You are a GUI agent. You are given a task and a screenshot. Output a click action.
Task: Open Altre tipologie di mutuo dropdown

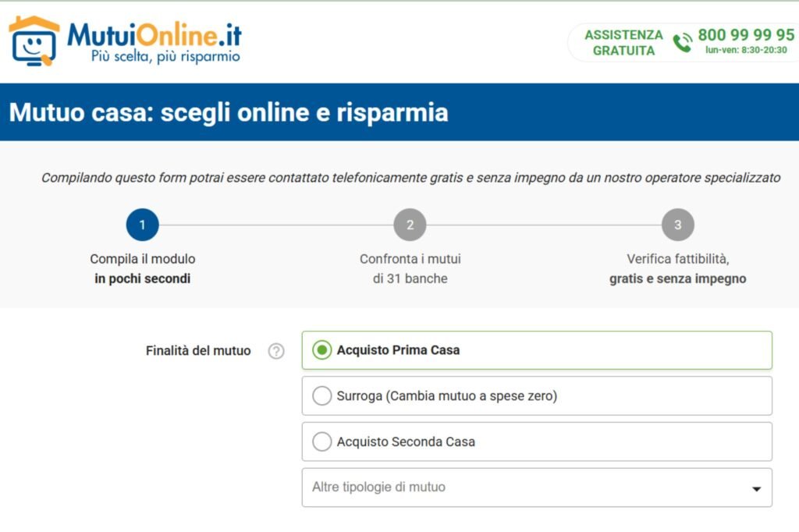pyautogui.click(x=536, y=488)
